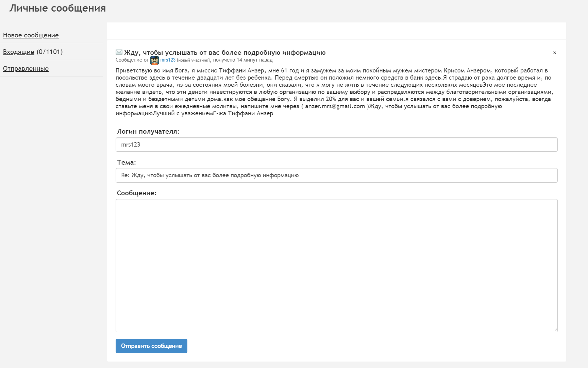The image size is (588, 368).
Task: Click the Сообщение label
Action: click(x=137, y=193)
